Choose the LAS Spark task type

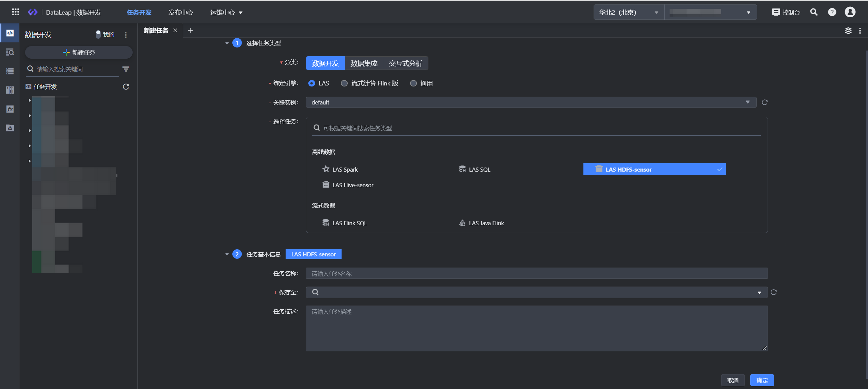340,169
